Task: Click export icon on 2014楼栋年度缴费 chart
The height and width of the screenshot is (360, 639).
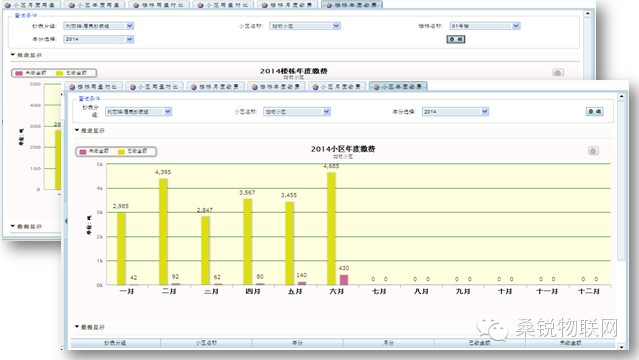Action: point(558,73)
